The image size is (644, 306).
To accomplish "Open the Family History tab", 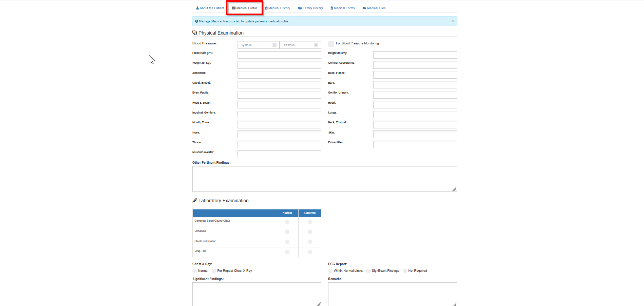I will [x=310, y=8].
